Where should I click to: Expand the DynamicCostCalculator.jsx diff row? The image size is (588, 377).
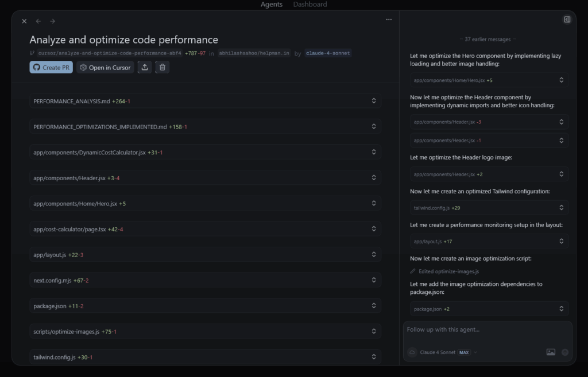[206, 153]
